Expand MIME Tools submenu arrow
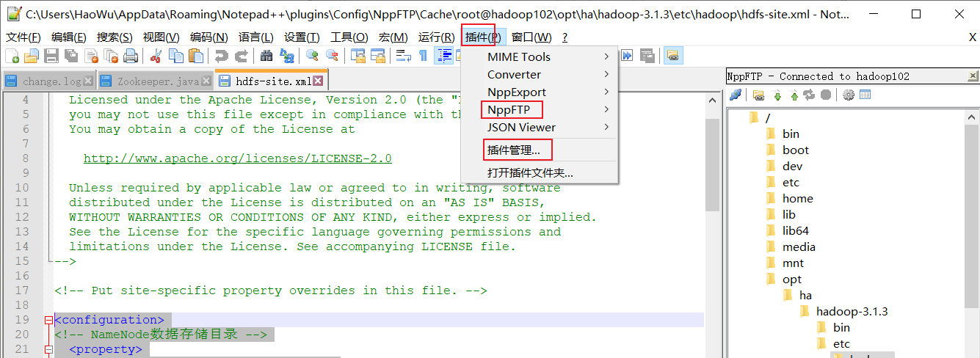The height and width of the screenshot is (358, 980). click(606, 56)
